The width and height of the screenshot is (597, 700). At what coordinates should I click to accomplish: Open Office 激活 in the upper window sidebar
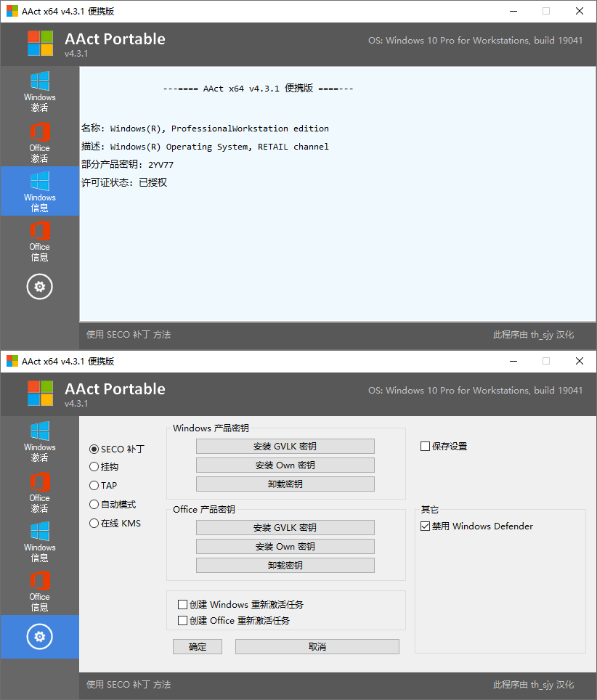coord(40,142)
